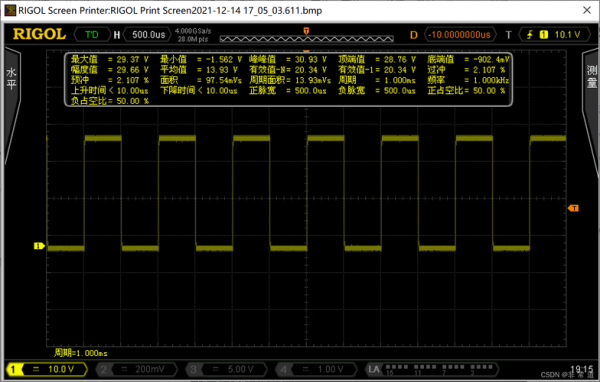Click the waveform memory overview bar
Viewport: 600px width, 382px height.
coord(307,39)
